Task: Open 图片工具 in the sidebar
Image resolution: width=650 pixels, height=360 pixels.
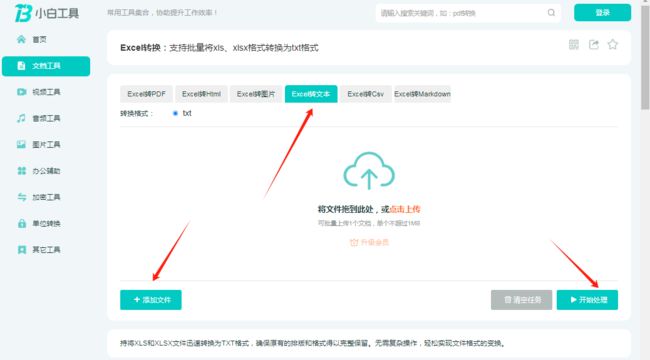Action: coord(39,145)
